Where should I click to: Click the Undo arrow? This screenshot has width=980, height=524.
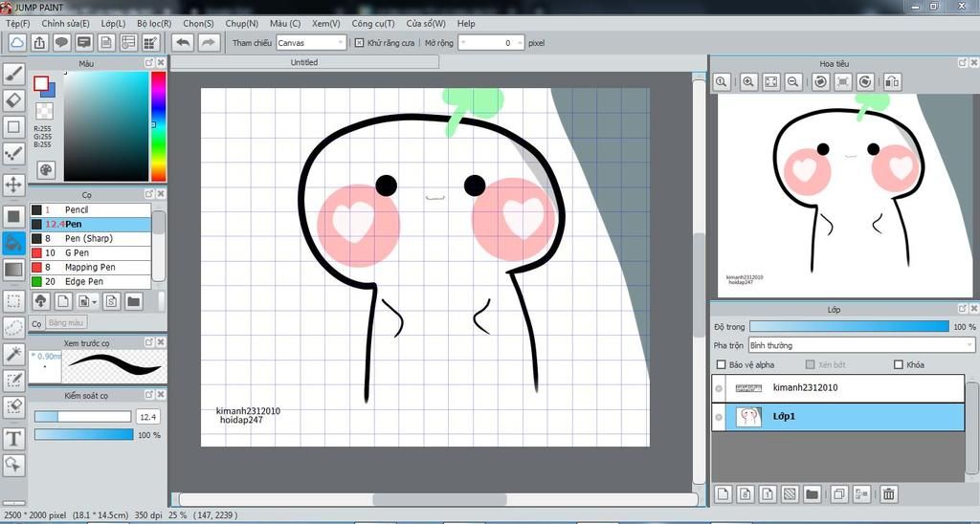pyautogui.click(x=183, y=42)
